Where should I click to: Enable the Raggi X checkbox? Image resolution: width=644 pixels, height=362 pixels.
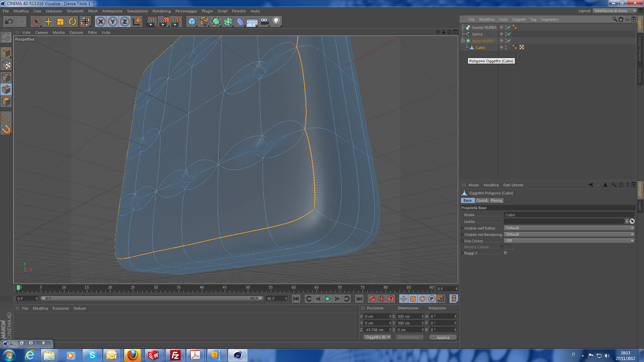pyautogui.click(x=505, y=253)
